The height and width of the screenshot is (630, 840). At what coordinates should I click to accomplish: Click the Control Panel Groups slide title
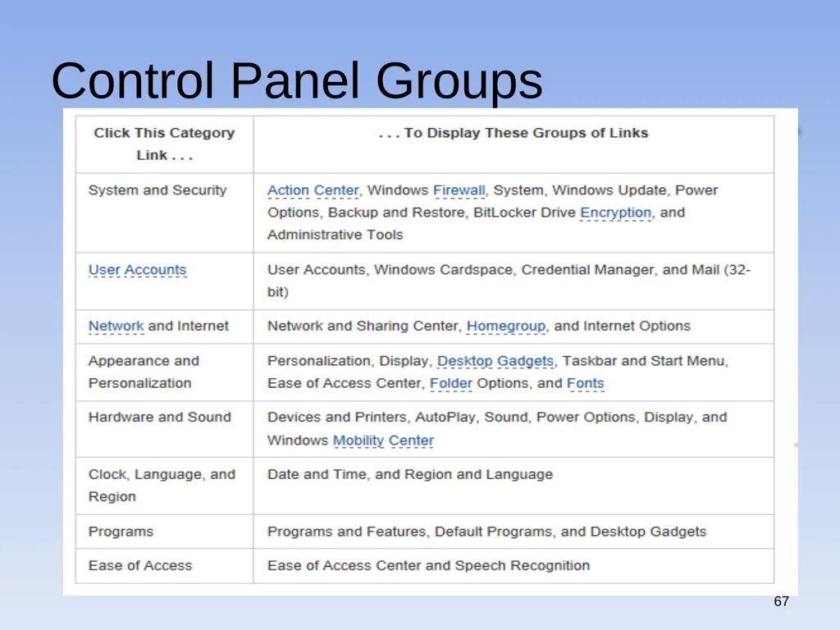point(297,80)
